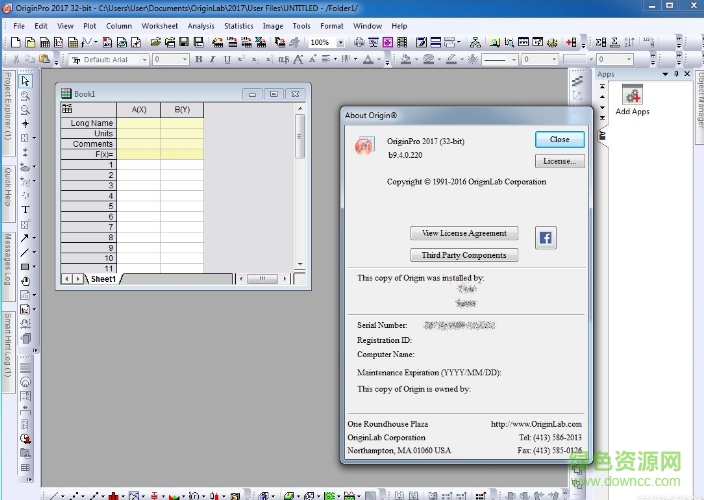The width and height of the screenshot is (704, 500).
Task: Select the Text tool (T) in left toolbar
Action: (x=25, y=210)
